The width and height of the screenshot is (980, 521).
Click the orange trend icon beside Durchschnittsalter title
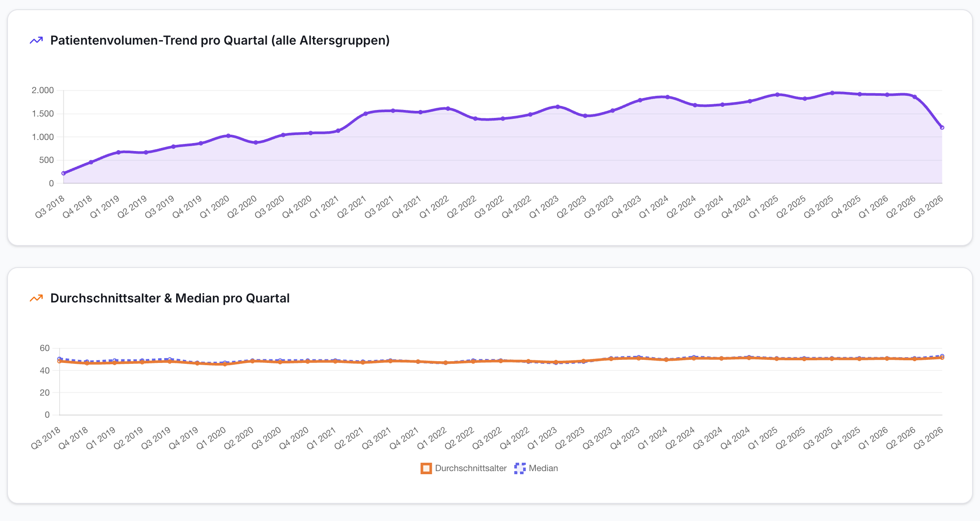coord(36,298)
